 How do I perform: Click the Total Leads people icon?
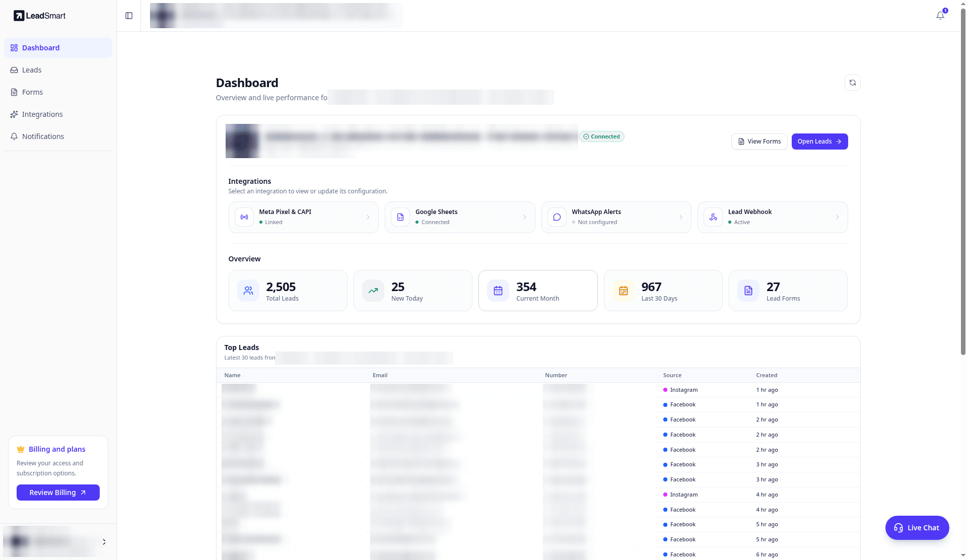point(248,291)
